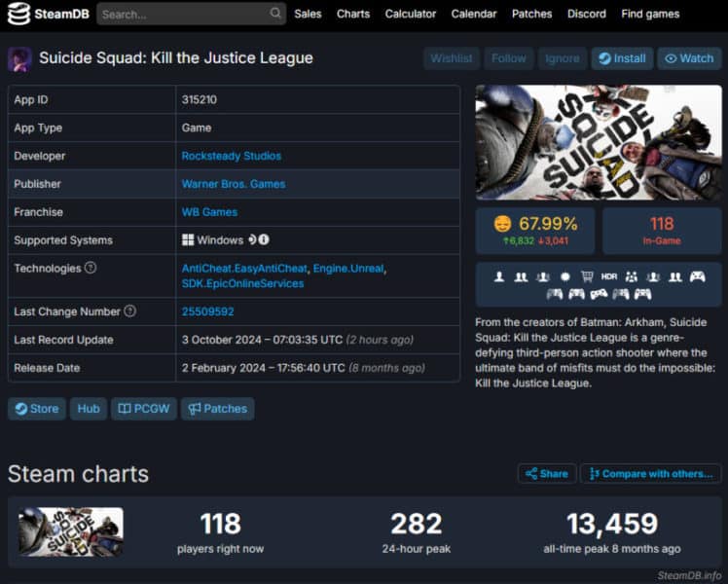
Task: Click the smiley rating face icon
Action: point(502,224)
